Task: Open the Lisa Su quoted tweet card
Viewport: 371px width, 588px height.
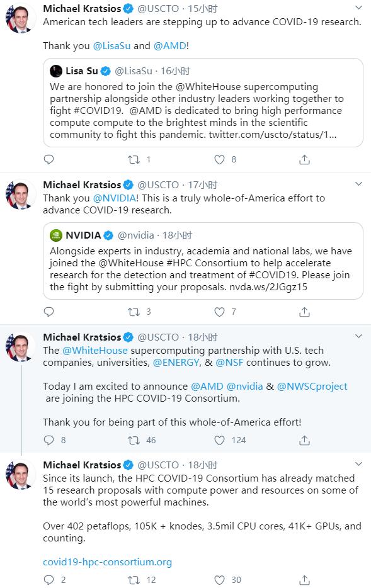Action: tap(203, 103)
